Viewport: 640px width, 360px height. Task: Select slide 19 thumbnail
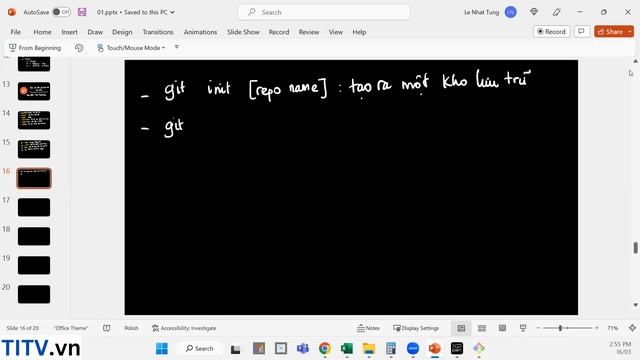point(34,265)
